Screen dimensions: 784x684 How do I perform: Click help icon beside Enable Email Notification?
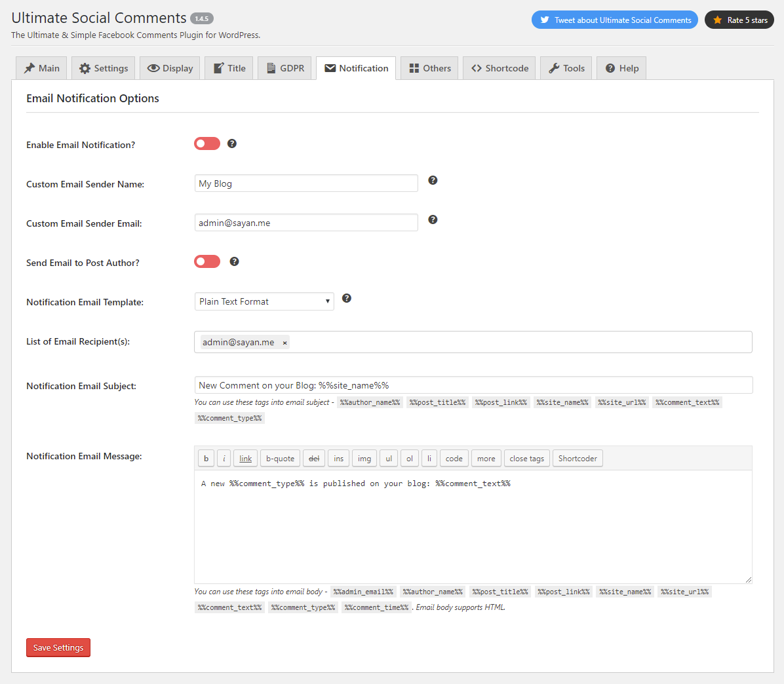click(x=231, y=144)
